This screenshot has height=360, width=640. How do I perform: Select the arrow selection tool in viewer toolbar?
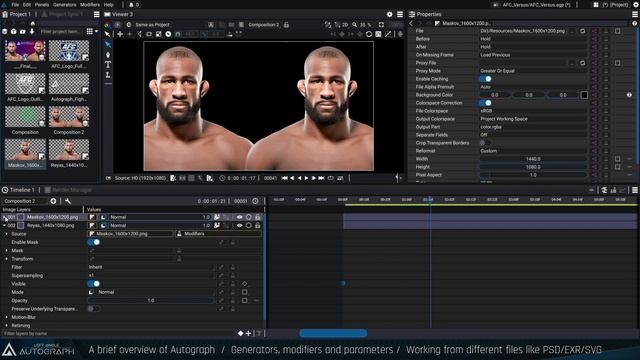pyautogui.click(x=107, y=34)
